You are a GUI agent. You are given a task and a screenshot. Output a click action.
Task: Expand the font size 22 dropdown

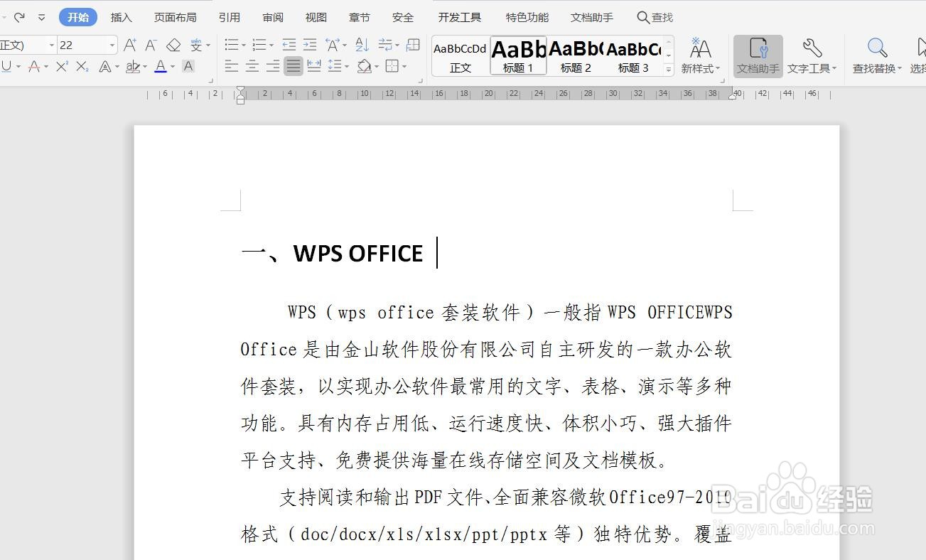pos(112,45)
